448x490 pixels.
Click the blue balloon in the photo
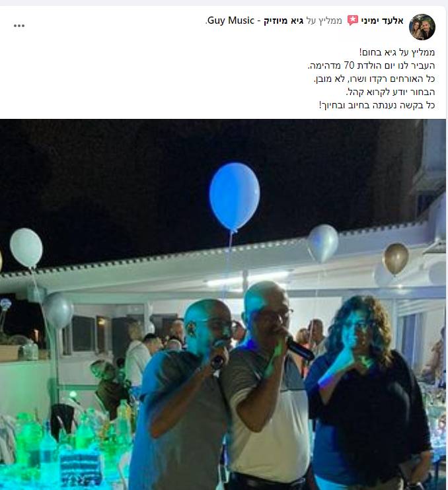point(235,197)
